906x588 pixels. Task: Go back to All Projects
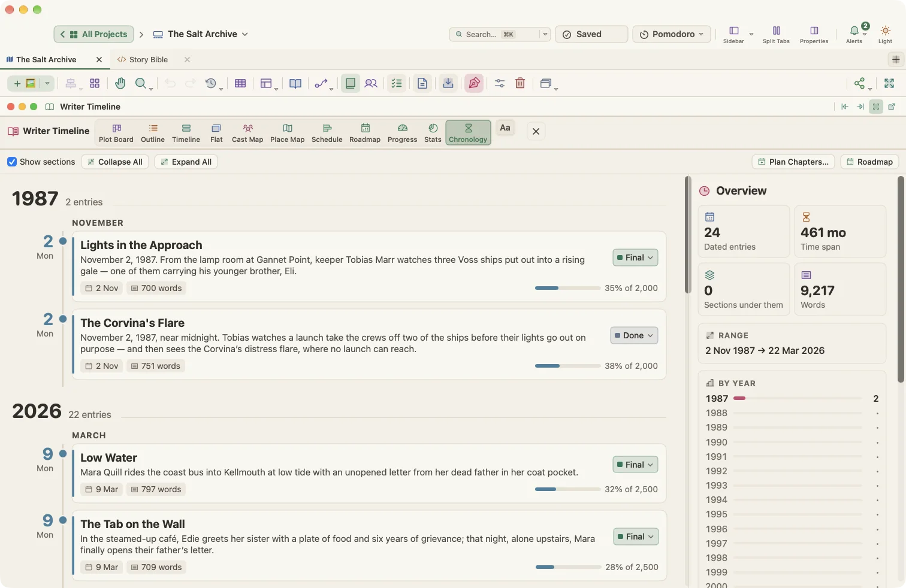point(93,34)
